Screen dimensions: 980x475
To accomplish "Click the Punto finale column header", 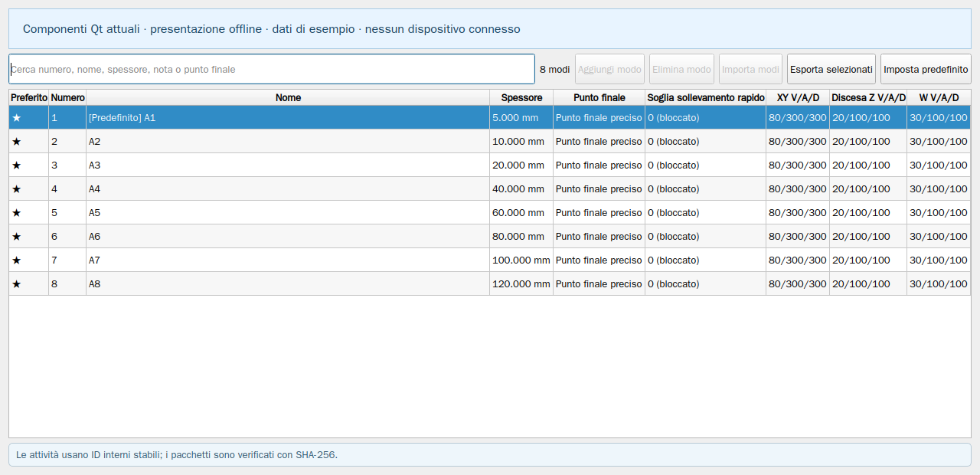I will pos(599,97).
